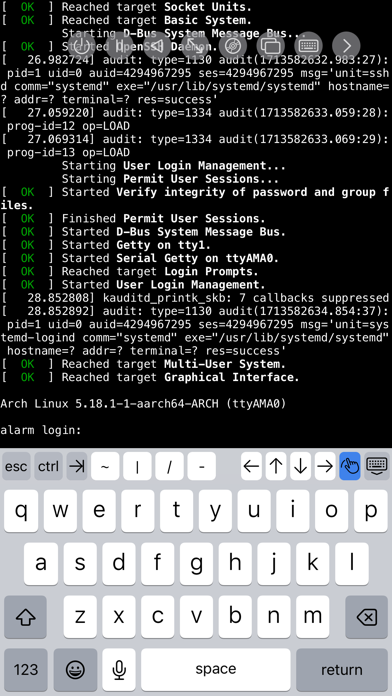Tap the b key
The width and height of the screenshot is (392, 696).
pos(235,617)
